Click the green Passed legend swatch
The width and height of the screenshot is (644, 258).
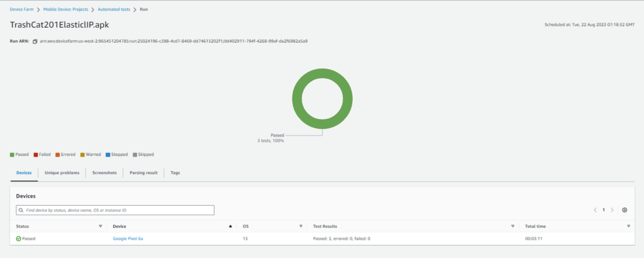point(12,155)
